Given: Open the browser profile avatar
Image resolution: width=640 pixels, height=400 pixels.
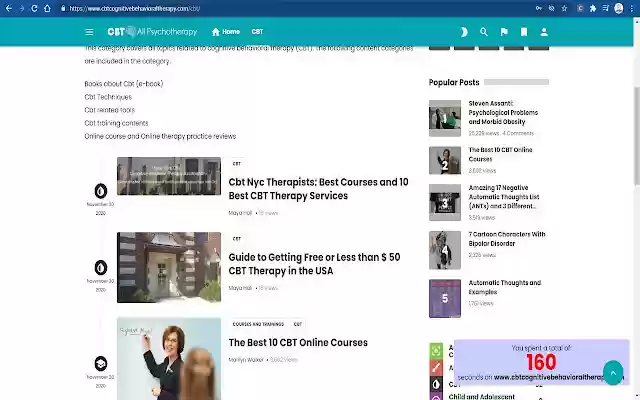Looking at the screenshot, I should (619, 8).
